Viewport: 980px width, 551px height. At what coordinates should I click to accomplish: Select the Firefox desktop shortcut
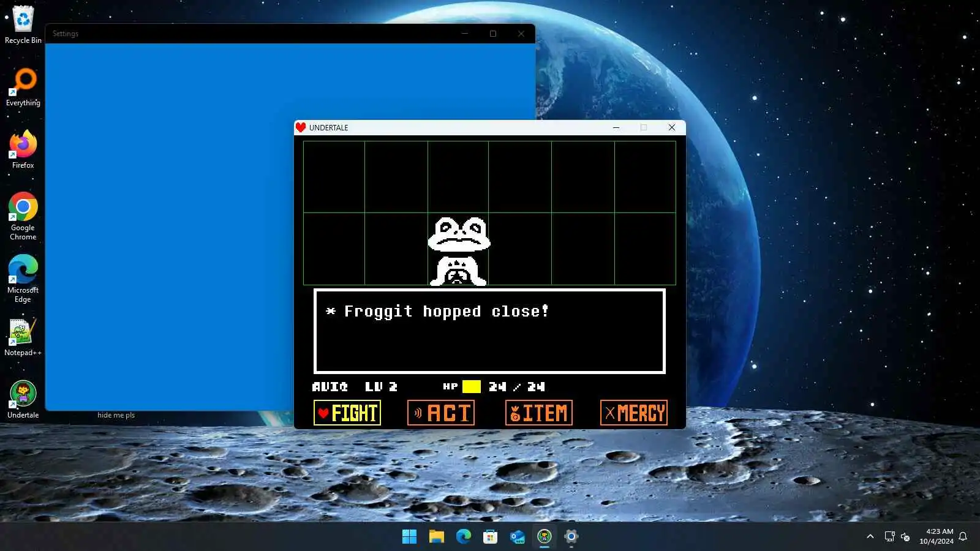(23, 149)
